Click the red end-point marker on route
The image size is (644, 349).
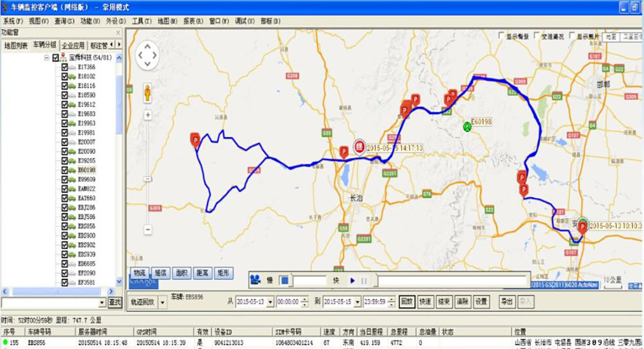tap(359, 147)
